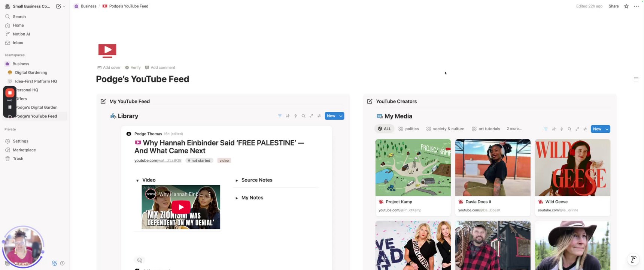Open sort icon in Library toolbar
Viewport: 644px width, 270px height.
[288, 116]
